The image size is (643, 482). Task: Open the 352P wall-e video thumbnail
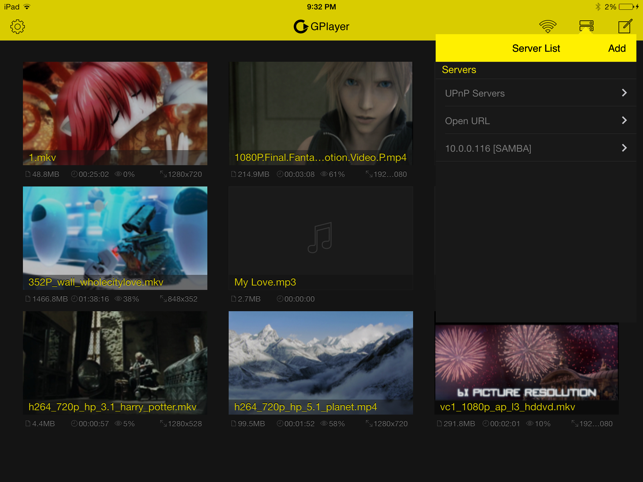115,238
